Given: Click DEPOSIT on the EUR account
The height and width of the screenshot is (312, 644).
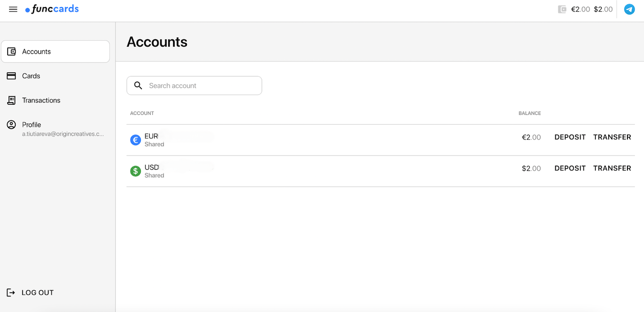Looking at the screenshot, I should [570, 137].
